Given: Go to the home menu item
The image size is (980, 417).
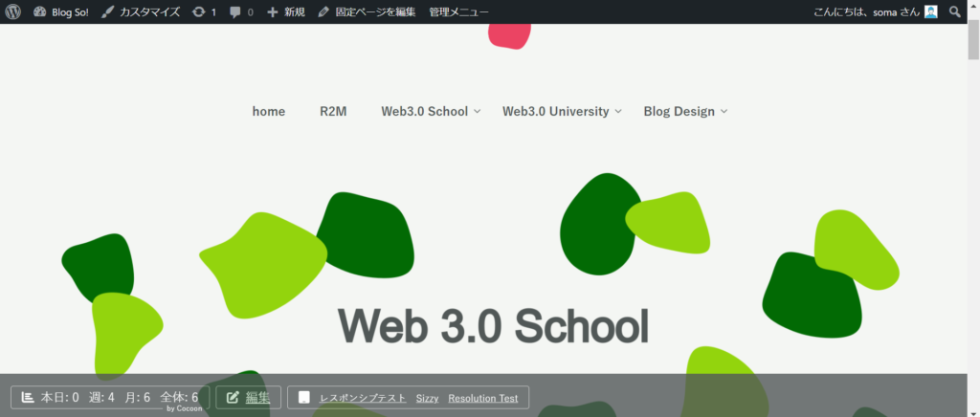Looking at the screenshot, I should [x=269, y=111].
